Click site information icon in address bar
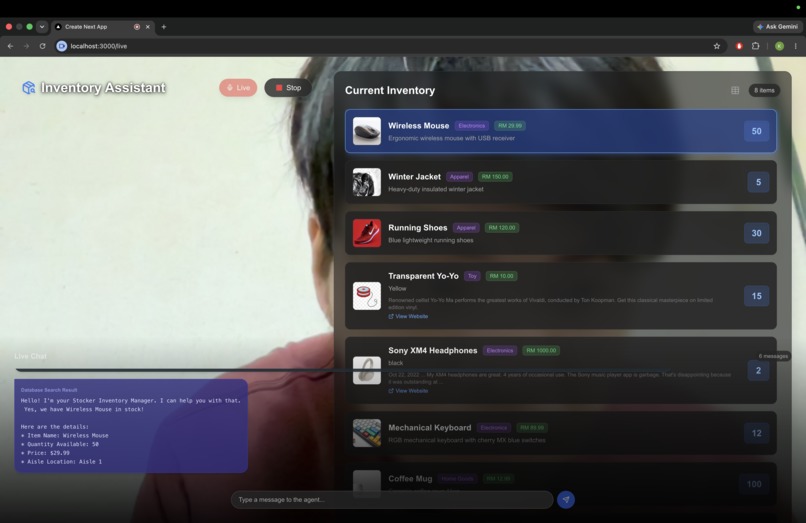Screen dimensions: 806x523 coord(62,46)
